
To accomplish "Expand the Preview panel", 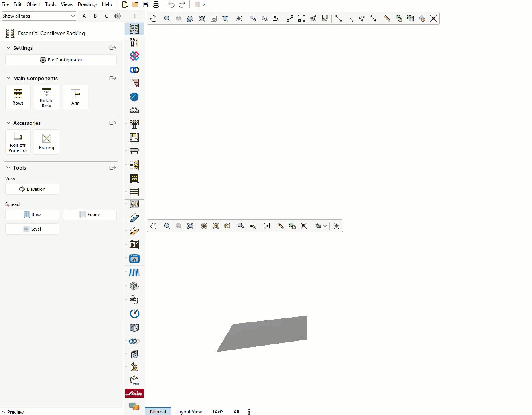I will click(x=12, y=412).
